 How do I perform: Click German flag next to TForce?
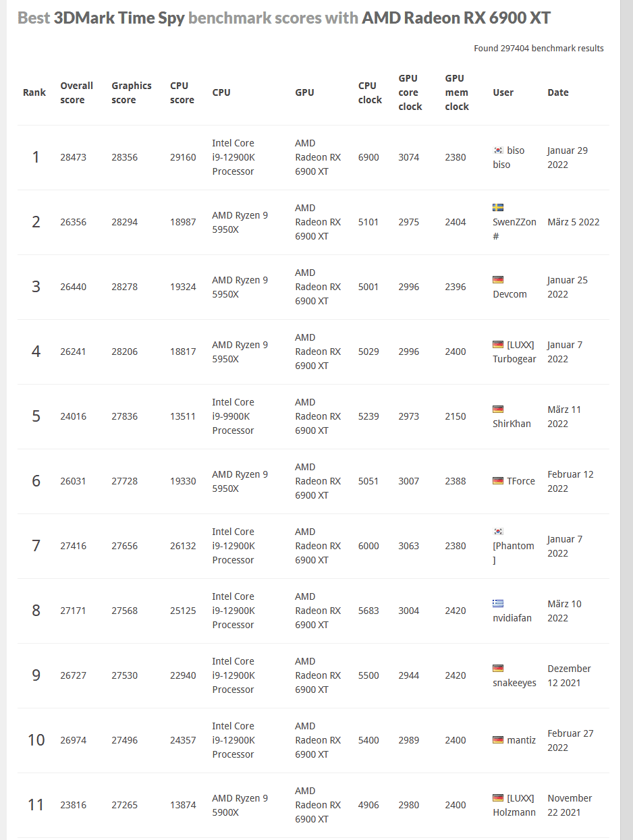(498, 481)
